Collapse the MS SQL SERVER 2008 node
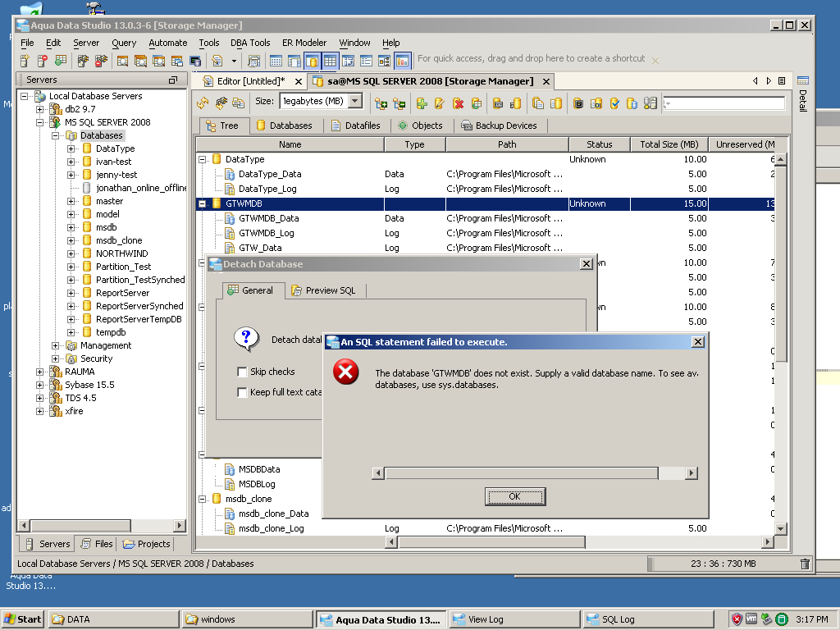 [x=39, y=122]
